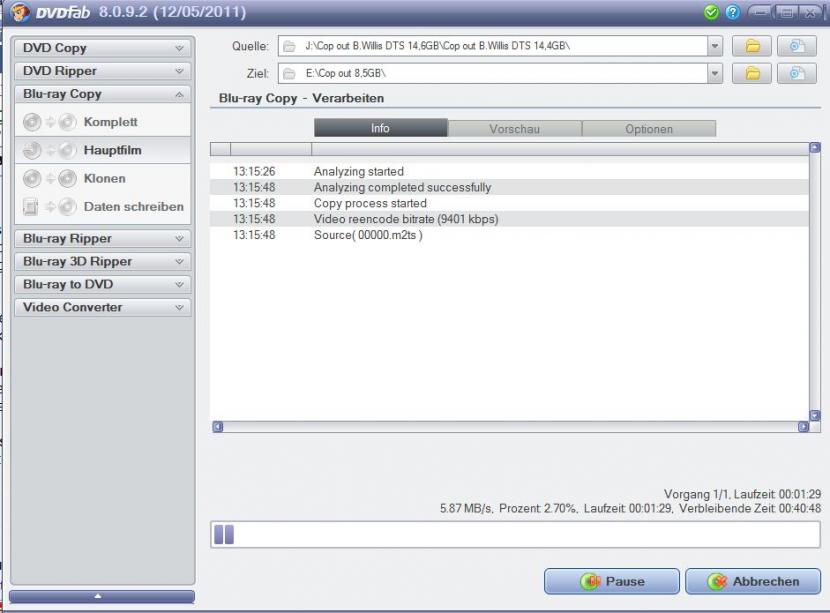Expand the Video Converter section
The height and width of the screenshot is (613, 830).
[x=102, y=308]
